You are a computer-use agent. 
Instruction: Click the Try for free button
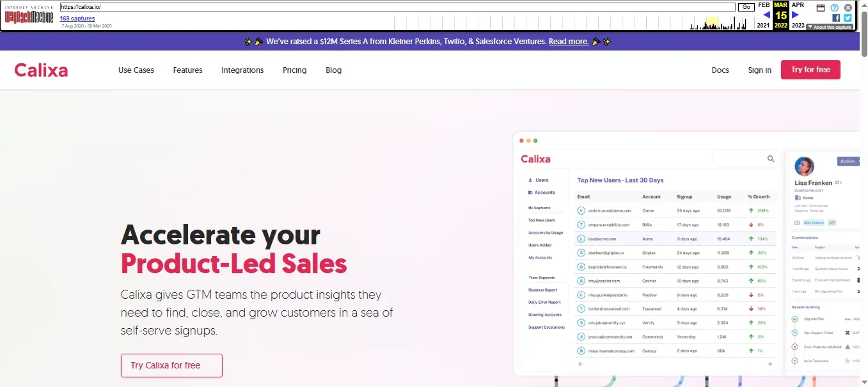810,70
